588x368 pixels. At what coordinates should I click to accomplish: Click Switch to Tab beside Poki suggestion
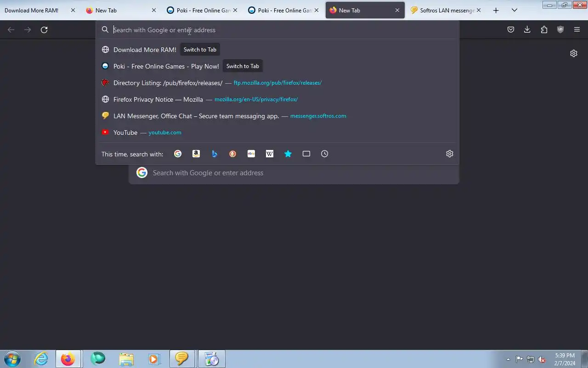click(x=243, y=66)
